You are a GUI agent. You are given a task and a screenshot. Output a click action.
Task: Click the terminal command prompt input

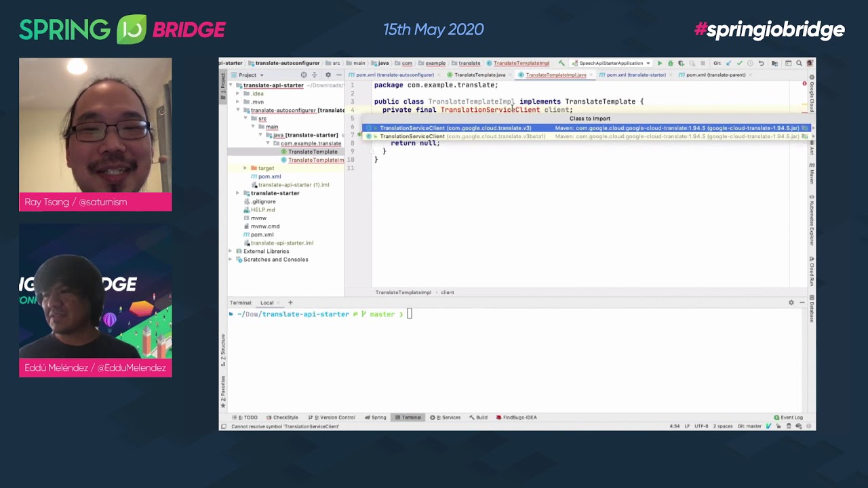coord(410,314)
